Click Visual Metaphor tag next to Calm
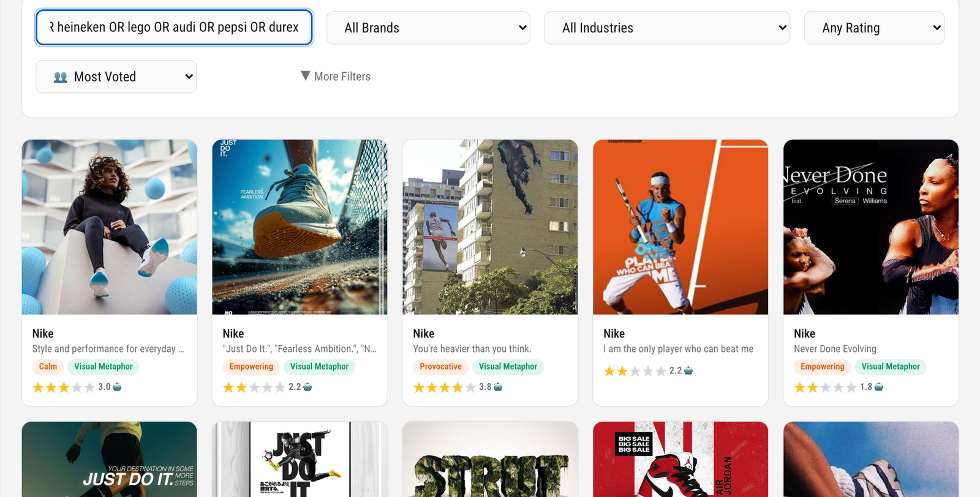This screenshot has height=497, width=980. (104, 367)
